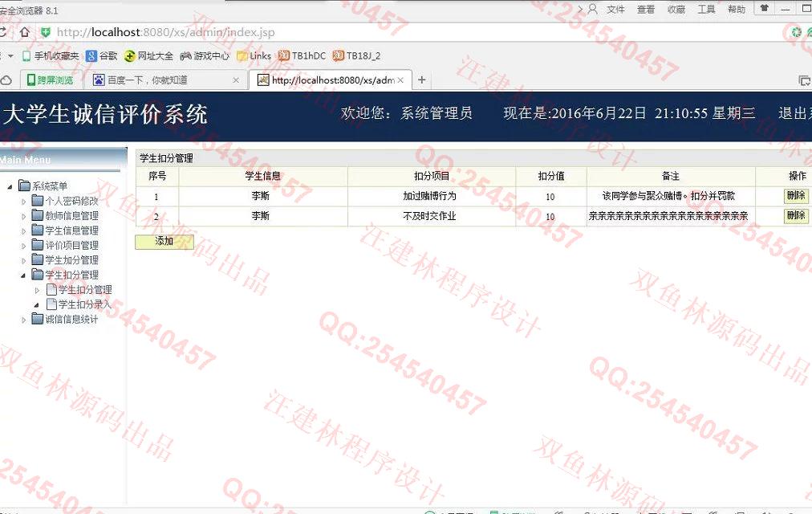Click the 学生信息 column header

click(262, 176)
